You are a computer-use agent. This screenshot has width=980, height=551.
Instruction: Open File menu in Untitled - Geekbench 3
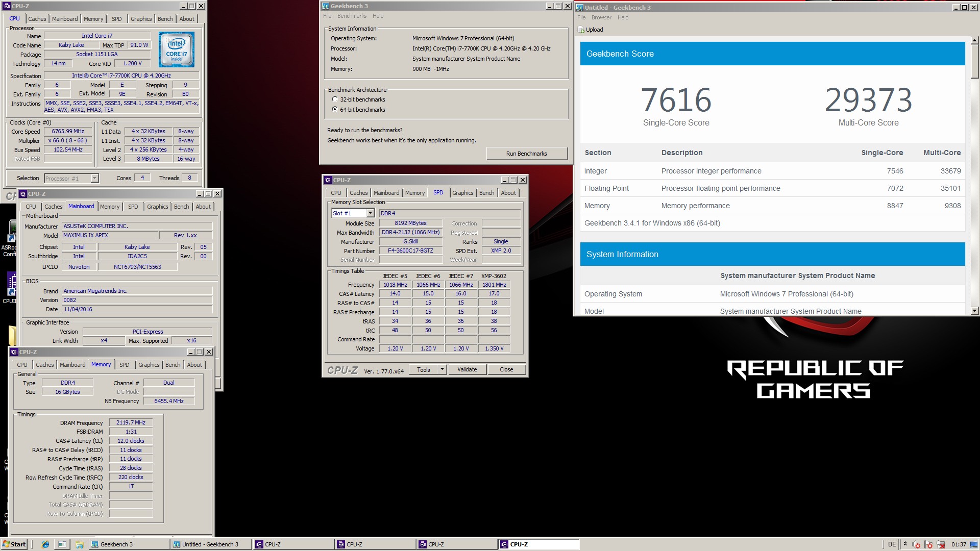[x=581, y=17]
